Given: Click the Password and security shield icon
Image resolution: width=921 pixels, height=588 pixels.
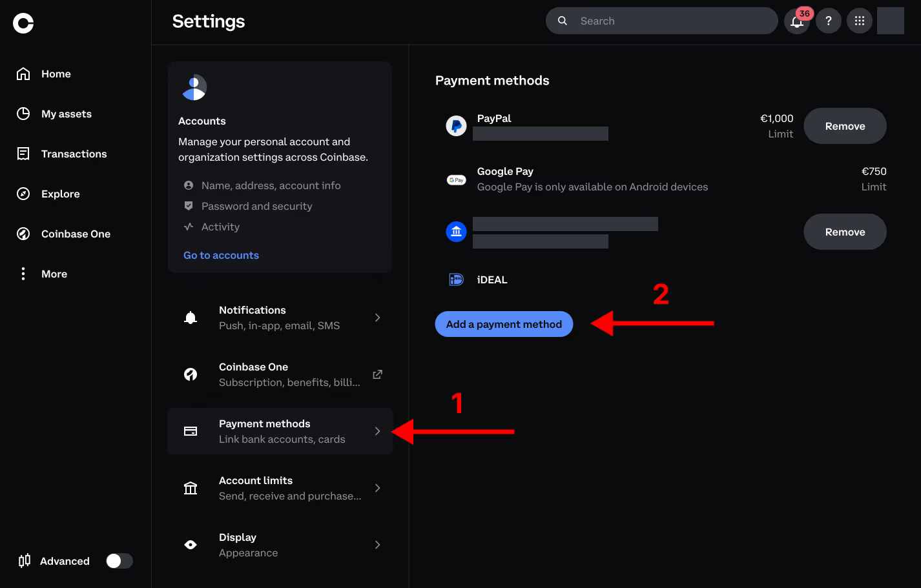Looking at the screenshot, I should 189,206.
